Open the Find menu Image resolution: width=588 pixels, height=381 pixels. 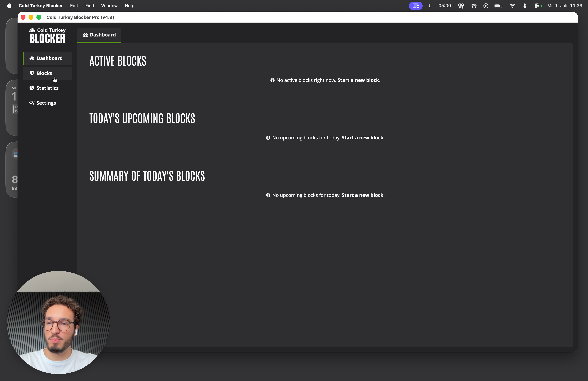(89, 6)
